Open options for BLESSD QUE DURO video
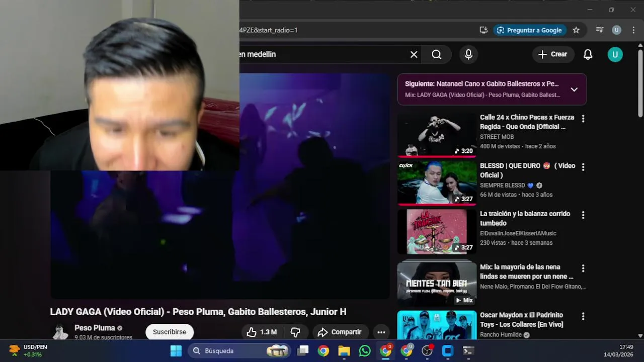The image size is (644, 362). pos(583,167)
